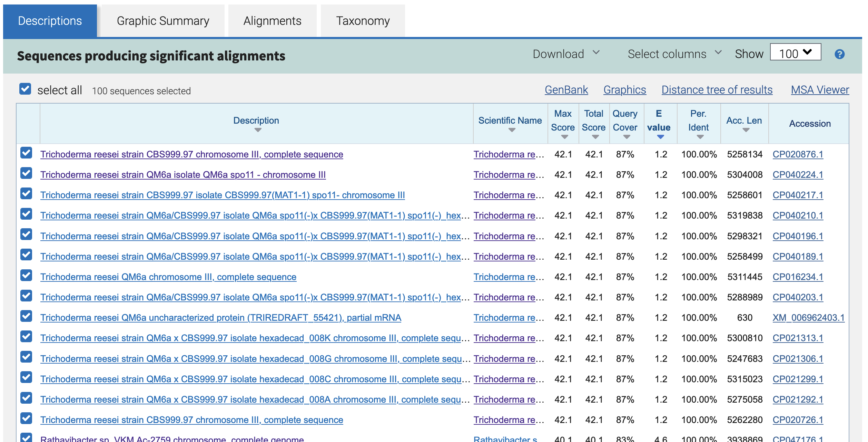Open the MSA Viewer link
This screenshot has height=442, width=868.
pos(819,90)
